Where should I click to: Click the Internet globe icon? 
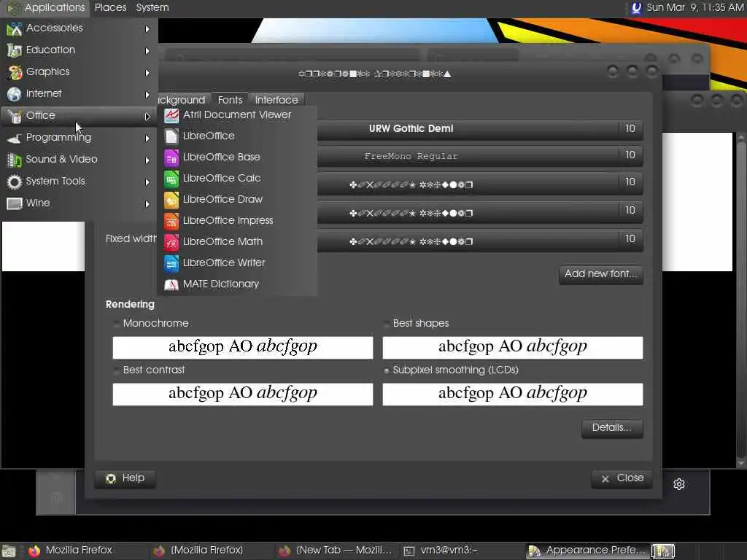pos(15,94)
